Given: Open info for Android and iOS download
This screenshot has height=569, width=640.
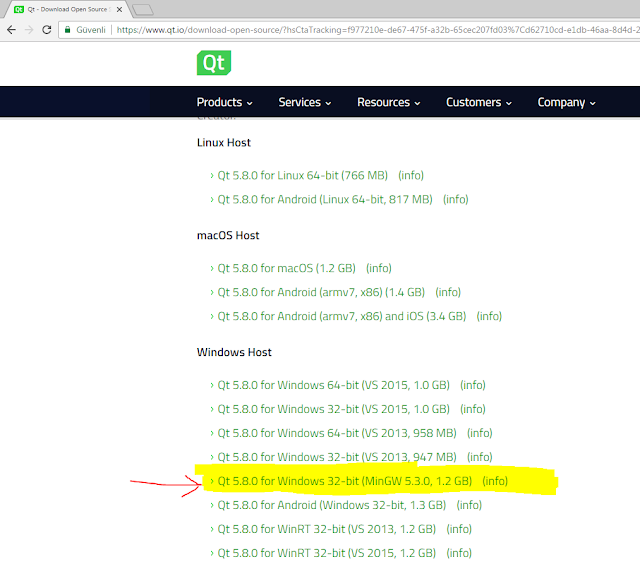Looking at the screenshot, I should coord(489,316).
